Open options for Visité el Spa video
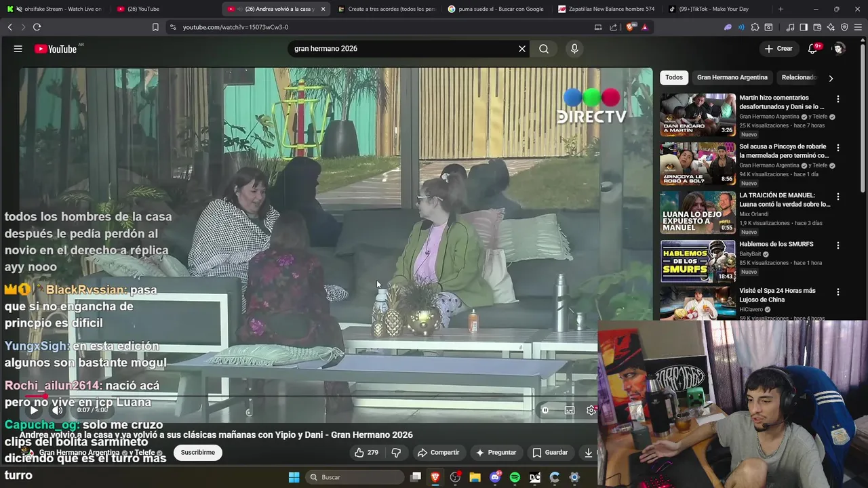Screen dimensions: 868x488 pyautogui.click(x=838, y=292)
